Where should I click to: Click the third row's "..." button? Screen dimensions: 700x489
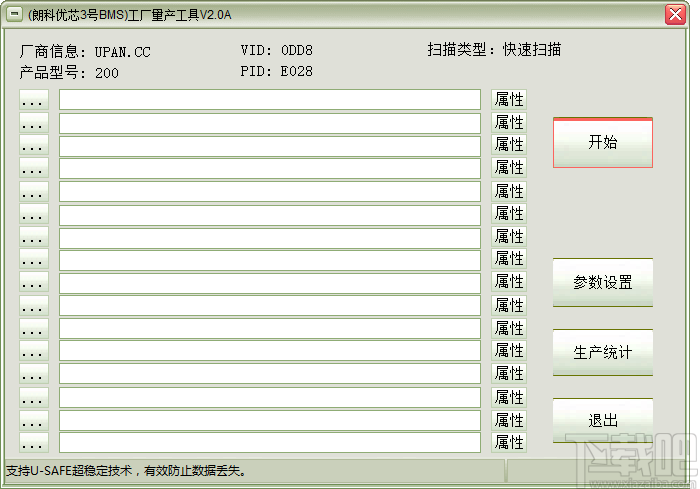34,146
